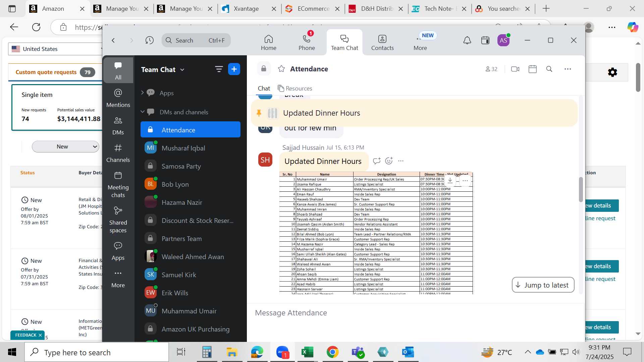Screen dimensions: 644x362
Task: Open the Zoom Home tab
Action: [x=268, y=43]
